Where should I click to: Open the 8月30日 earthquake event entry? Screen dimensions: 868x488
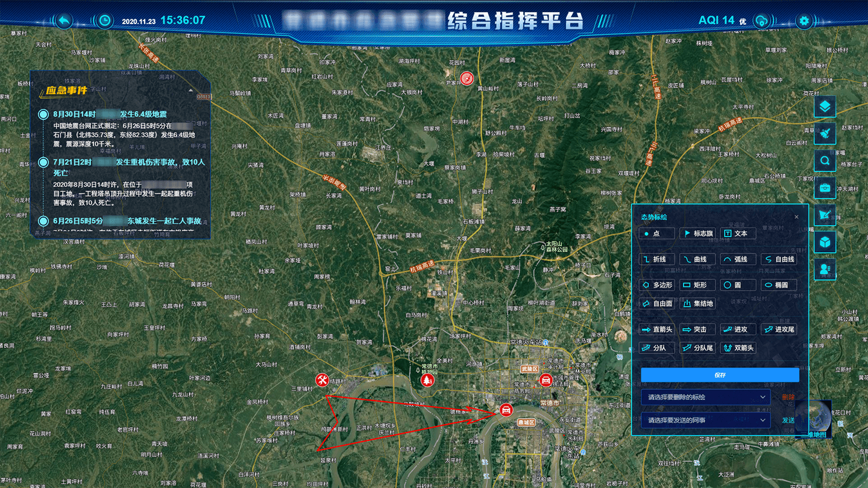pos(110,114)
